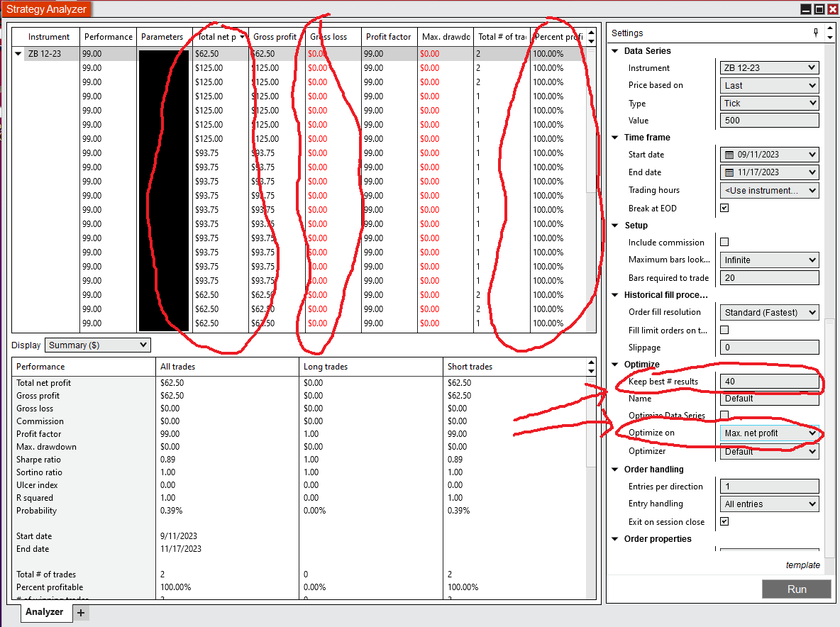
Task: Select the Sortino ratio row
Action: point(299,472)
